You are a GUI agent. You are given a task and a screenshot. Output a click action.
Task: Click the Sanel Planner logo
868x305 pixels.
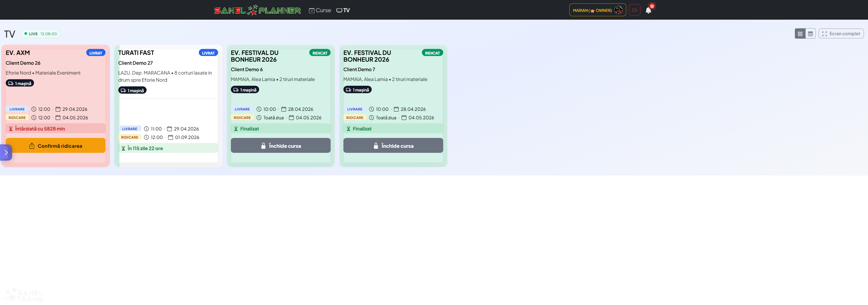click(x=257, y=10)
